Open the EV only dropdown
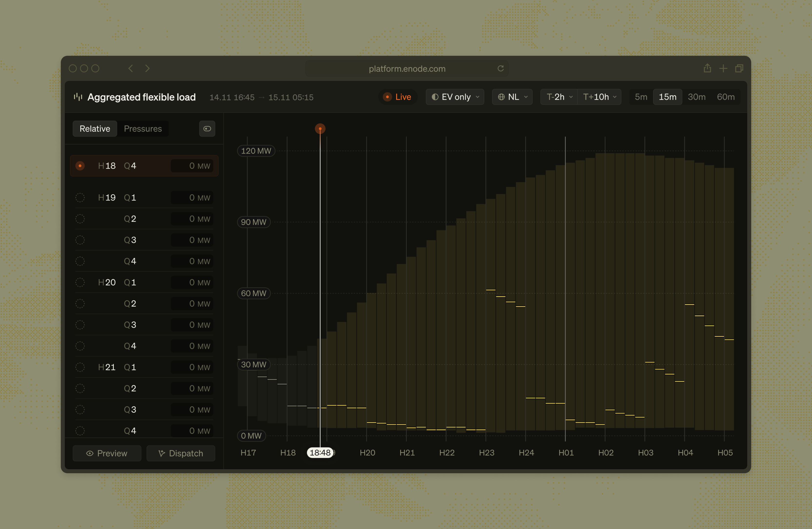Screen dimensions: 812x529 click(x=455, y=97)
